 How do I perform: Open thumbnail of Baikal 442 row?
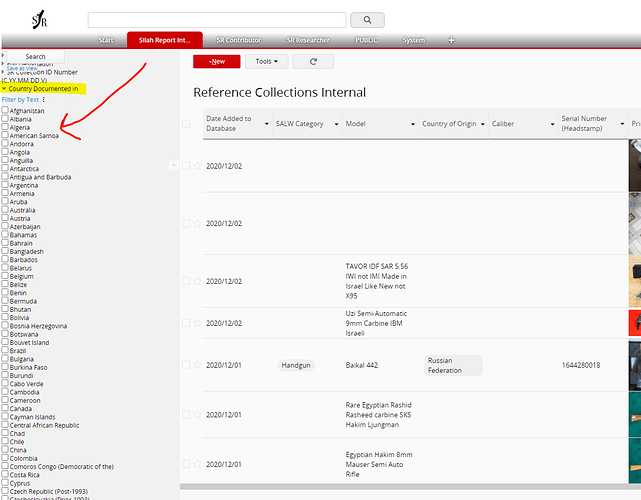(635, 365)
